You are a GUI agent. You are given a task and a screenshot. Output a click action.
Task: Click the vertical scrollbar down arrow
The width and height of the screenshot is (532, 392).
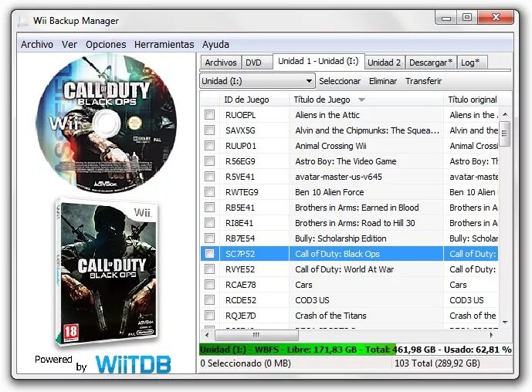505,323
